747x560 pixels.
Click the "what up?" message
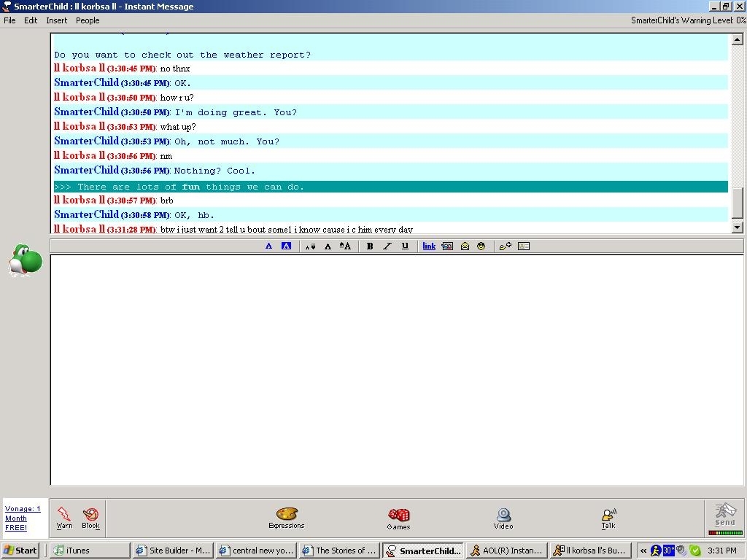tap(178, 127)
